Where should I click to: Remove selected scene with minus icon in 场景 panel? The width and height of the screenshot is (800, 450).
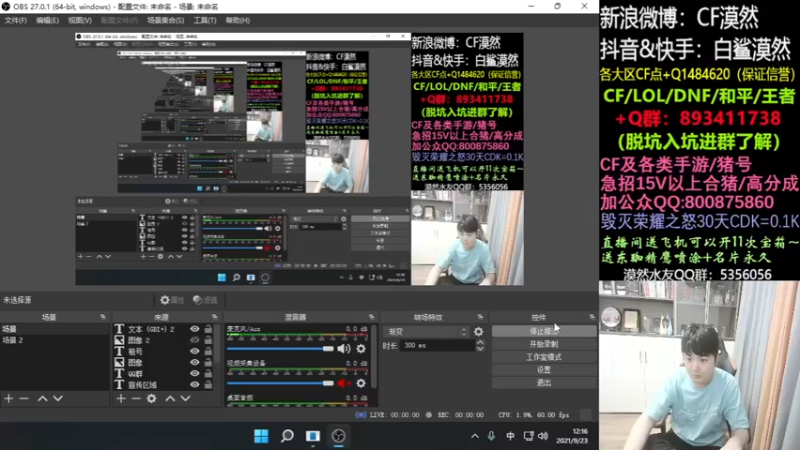tap(24, 398)
